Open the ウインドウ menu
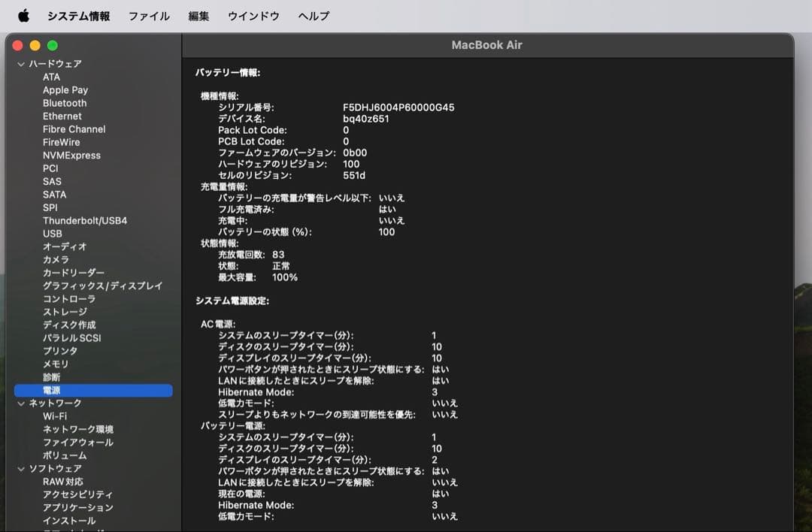 pos(253,15)
